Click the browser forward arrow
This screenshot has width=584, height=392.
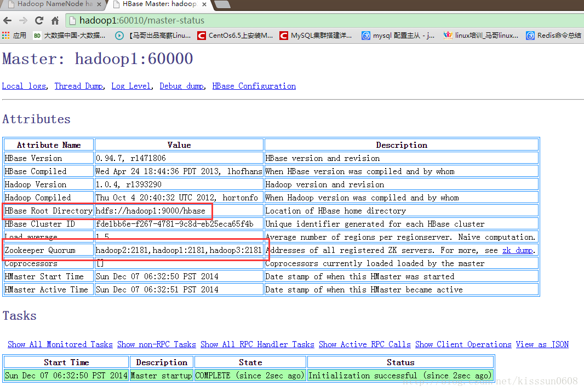[23, 20]
